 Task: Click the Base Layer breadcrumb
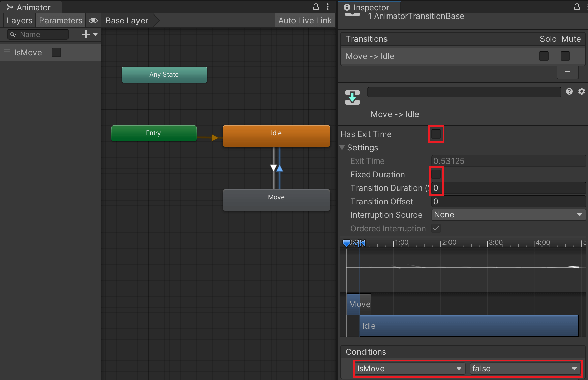(127, 21)
